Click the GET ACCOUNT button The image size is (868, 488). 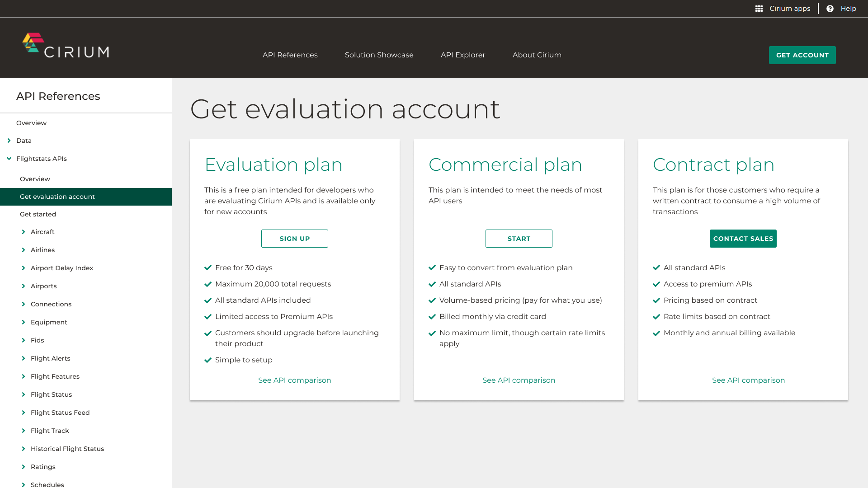[x=802, y=55]
